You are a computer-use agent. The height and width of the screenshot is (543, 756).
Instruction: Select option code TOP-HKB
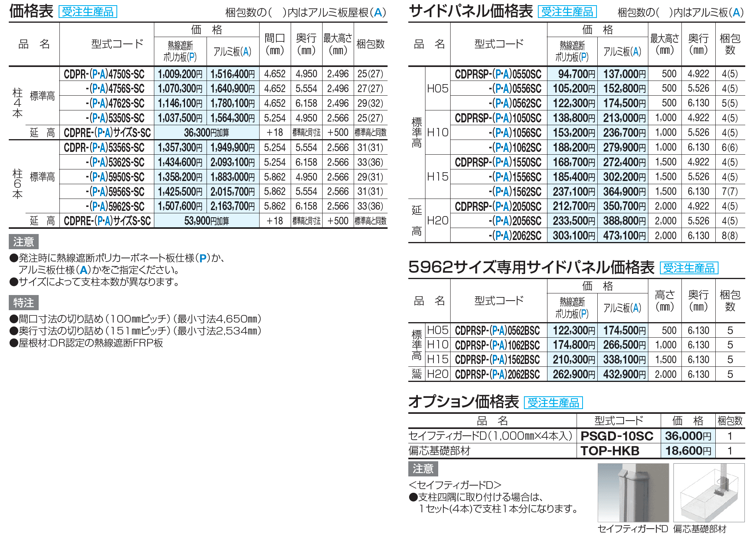tap(610, 451)
